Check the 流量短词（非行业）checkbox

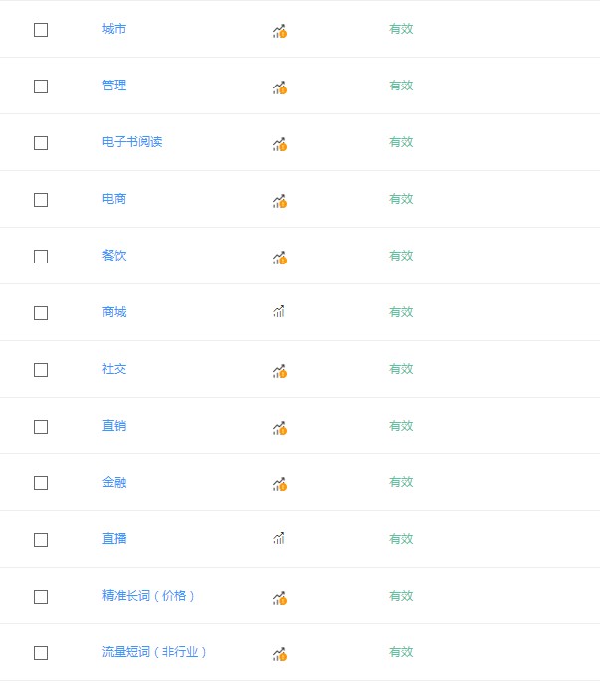click(41, 653)
